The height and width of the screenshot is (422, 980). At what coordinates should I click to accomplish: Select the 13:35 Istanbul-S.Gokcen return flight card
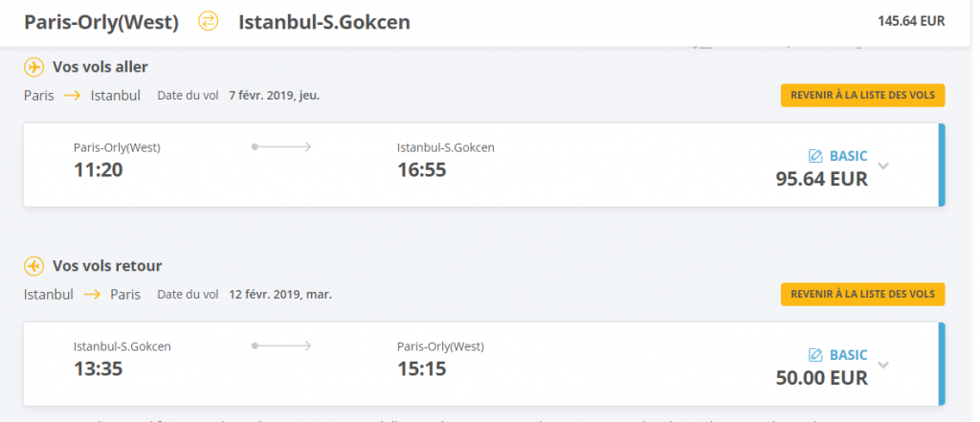click(484, 364)
